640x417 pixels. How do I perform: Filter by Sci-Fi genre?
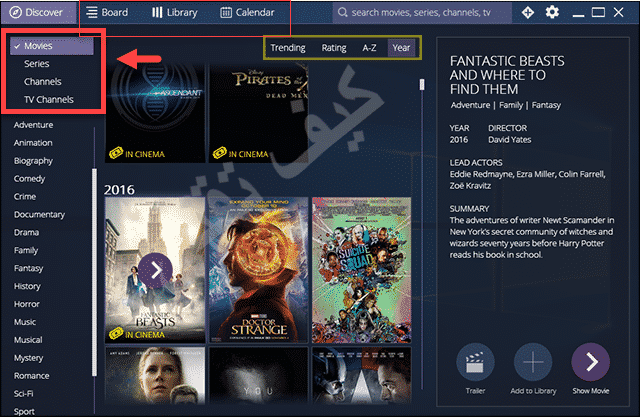[x=24, y=394]
